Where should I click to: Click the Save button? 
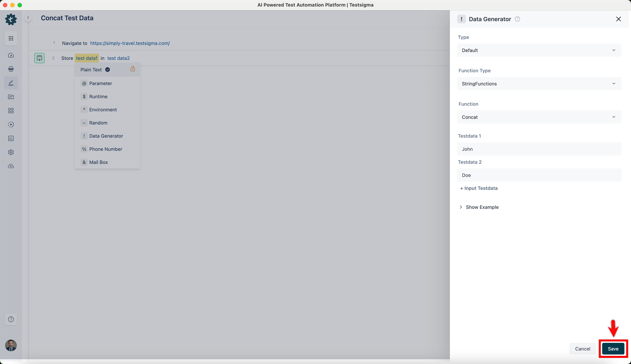[613, 349]
